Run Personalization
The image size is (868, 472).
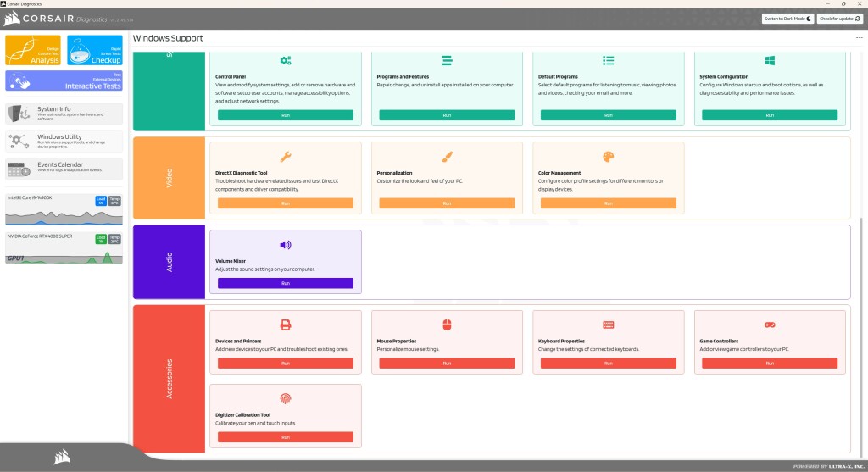click(x=447, y=203)
